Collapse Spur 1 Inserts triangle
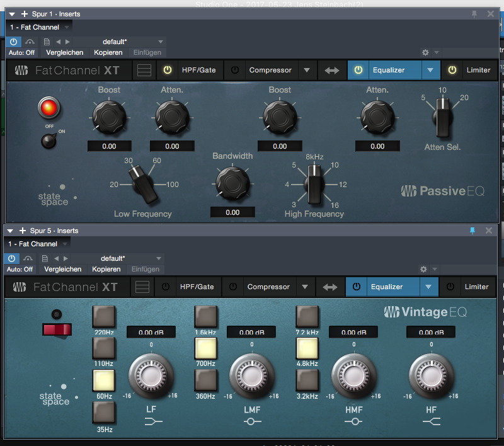This screenshot has width=504, height=446. pyautogui.click(x=12, y=14)
